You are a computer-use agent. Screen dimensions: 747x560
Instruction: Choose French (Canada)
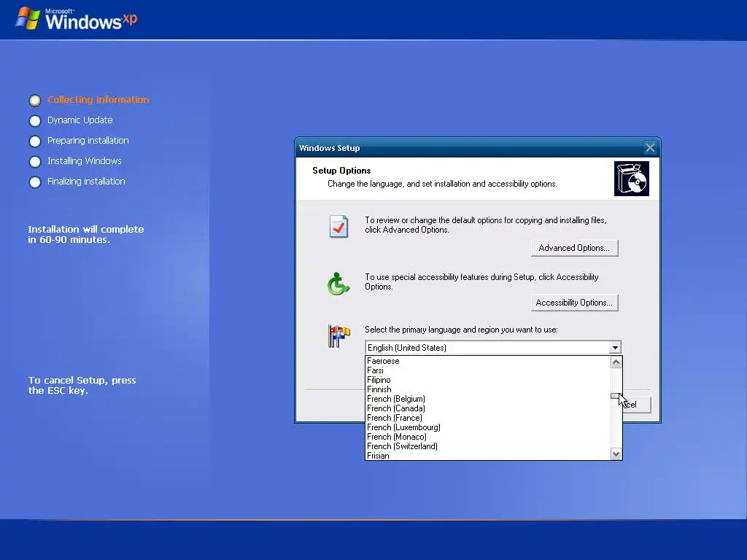tap(488, 408)
